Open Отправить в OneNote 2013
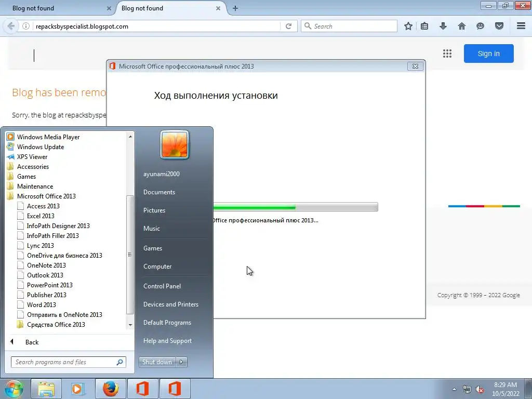The width and height of the screenshot is (532, 399). tap(64, 314)
